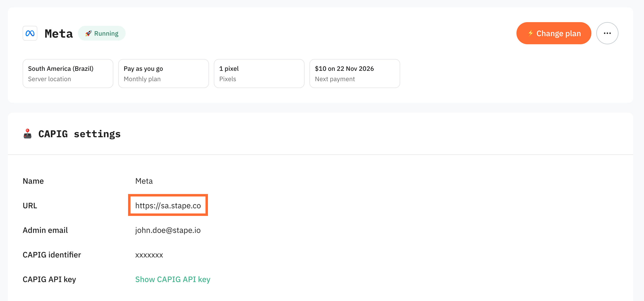Open the three-dots more options menu
Screen dimensions: 644x301
click(607, 33)
